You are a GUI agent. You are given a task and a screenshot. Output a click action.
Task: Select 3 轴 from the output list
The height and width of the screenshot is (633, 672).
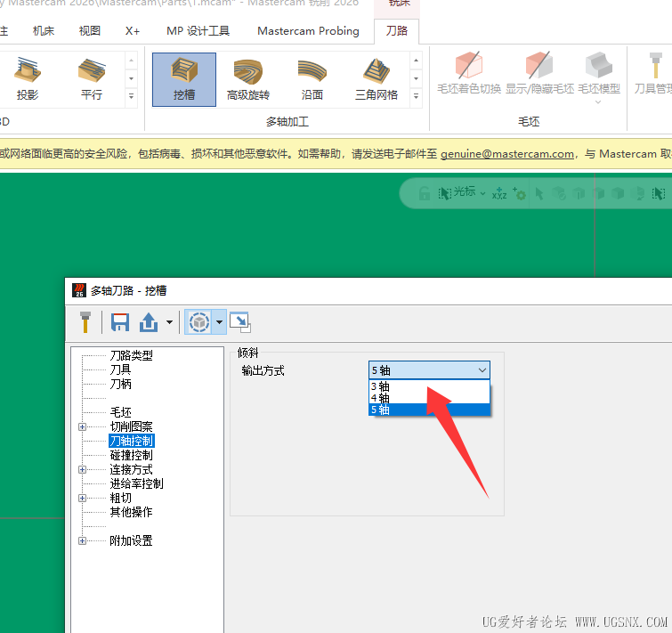(x=429, y=386)
